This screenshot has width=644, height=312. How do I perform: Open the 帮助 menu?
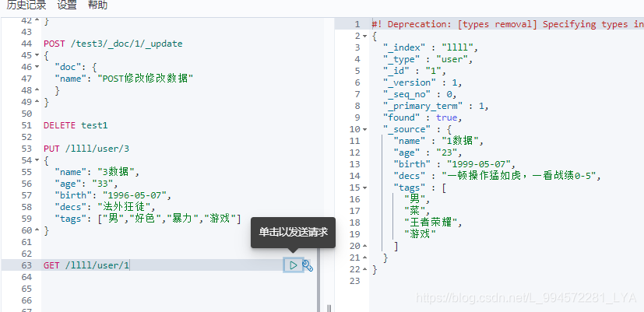coord(98,5)
